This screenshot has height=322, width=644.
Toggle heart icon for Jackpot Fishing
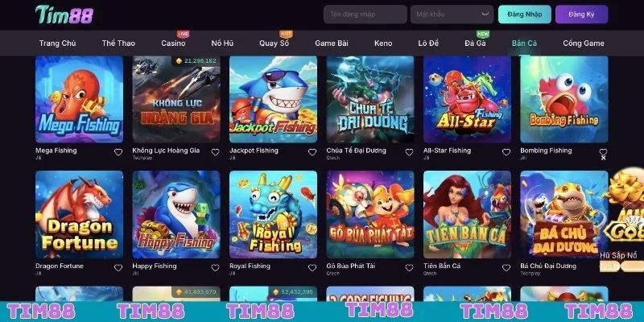click(312, 152)
